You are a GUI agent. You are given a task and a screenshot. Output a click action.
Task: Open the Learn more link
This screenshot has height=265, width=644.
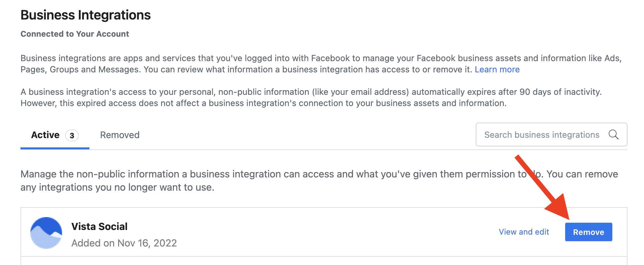(497, 69)
